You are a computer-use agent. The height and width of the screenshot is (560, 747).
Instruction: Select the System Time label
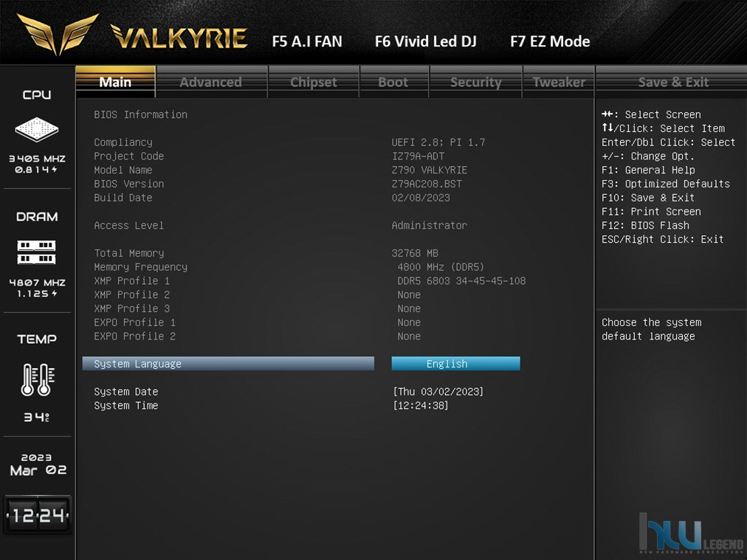[126, 405]
